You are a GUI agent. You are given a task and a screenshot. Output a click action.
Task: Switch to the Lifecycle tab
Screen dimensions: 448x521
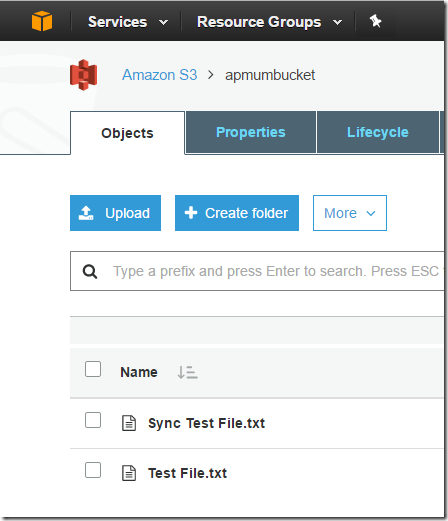(378, 132)
